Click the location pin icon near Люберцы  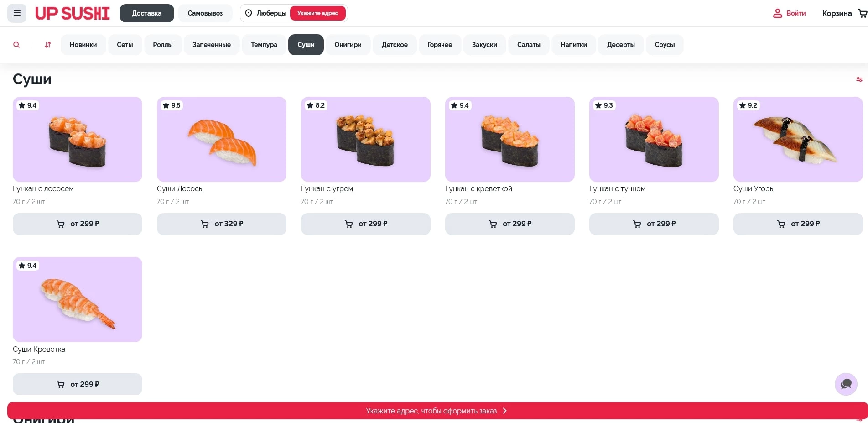click(x=249, y=13)
